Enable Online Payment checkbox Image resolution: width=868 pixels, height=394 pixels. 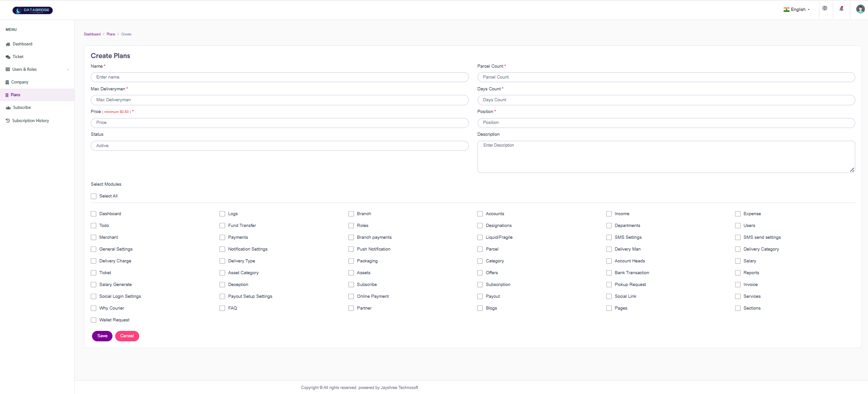[351, 296]
